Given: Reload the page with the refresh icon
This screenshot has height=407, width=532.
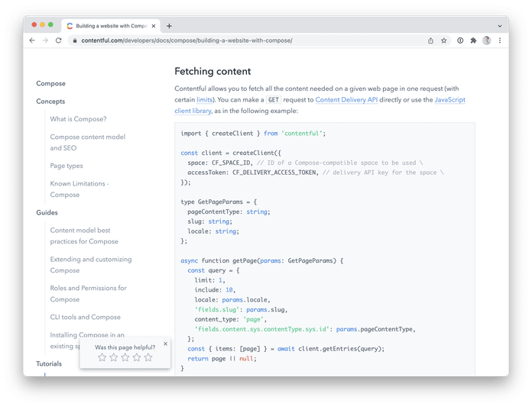Looking at the screenshot, I should point(59,40).
